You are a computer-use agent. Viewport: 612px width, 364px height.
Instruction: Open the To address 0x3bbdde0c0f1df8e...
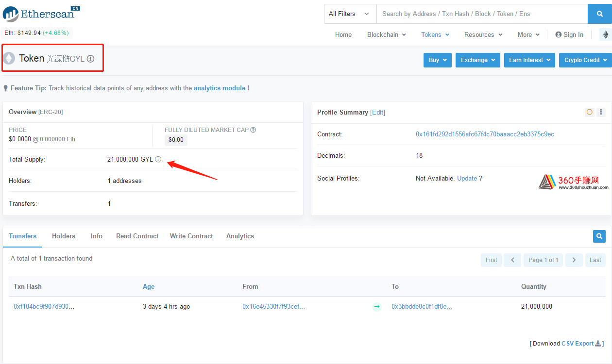coord(422,307)
